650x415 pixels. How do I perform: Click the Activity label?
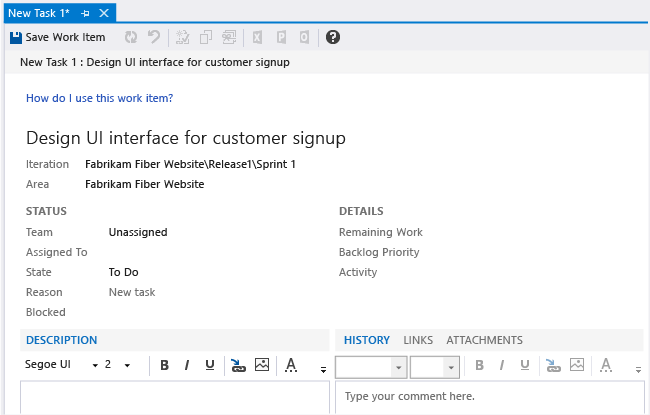click(358, 272)
